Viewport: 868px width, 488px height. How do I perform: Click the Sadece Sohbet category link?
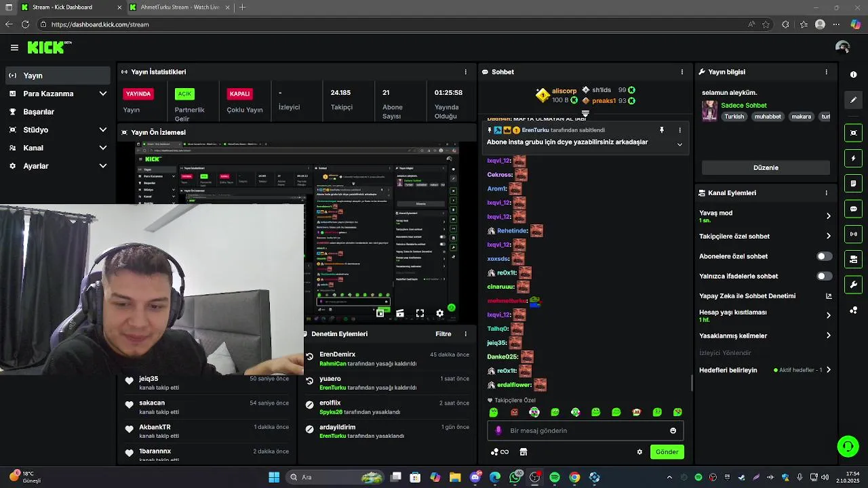pos(744,106)
